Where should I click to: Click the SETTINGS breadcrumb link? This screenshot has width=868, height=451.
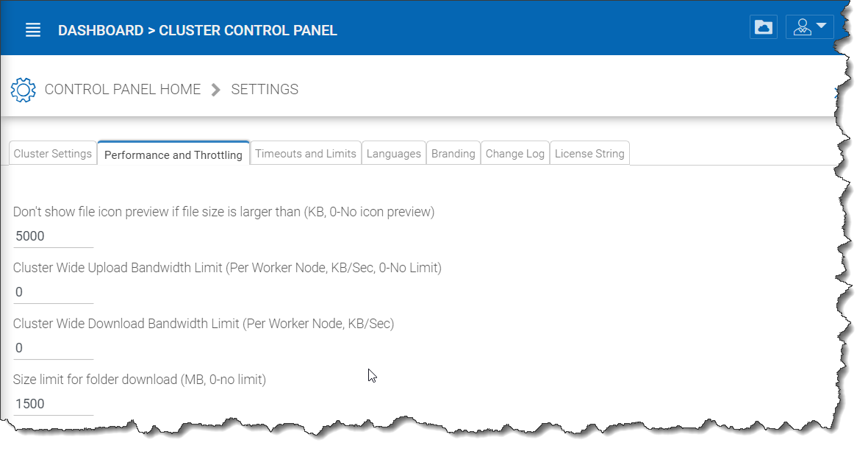[x=265, y=89]
